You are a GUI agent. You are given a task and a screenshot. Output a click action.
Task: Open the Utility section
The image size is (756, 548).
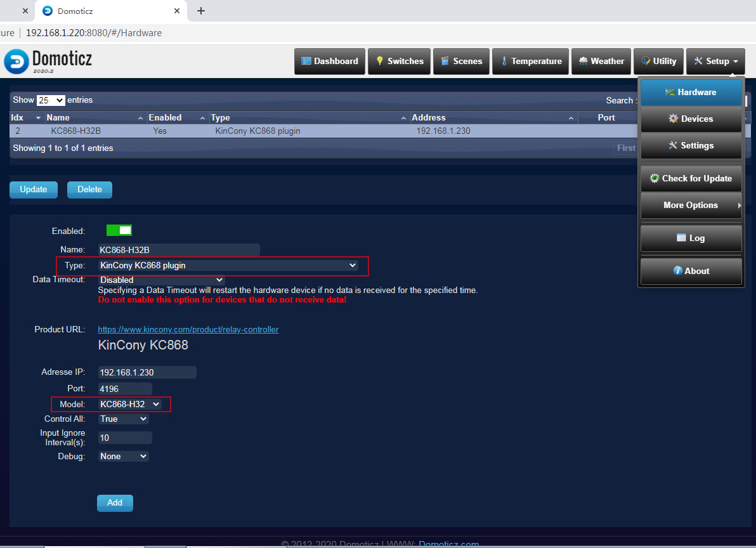tap(658, 62)
